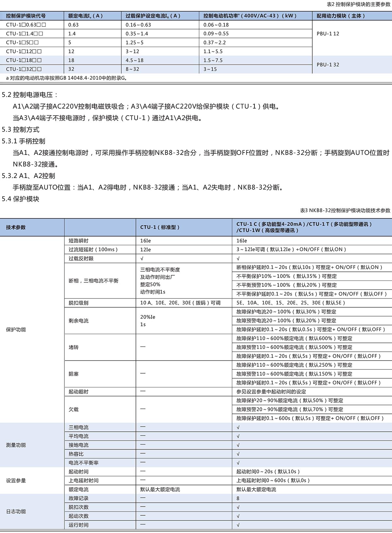Select the PBU-1 12 power module cell
392x533 pixels.
(328, 34)
